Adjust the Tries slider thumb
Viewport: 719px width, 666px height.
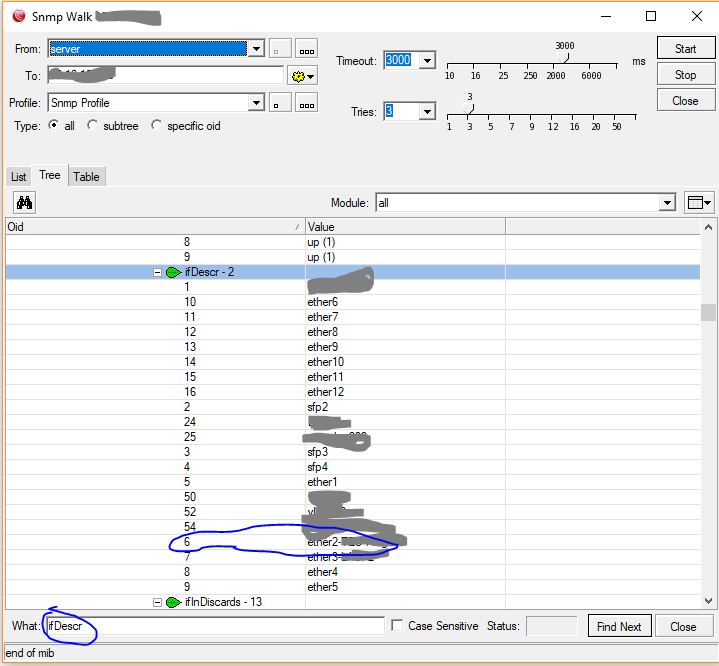pos(468,109)
